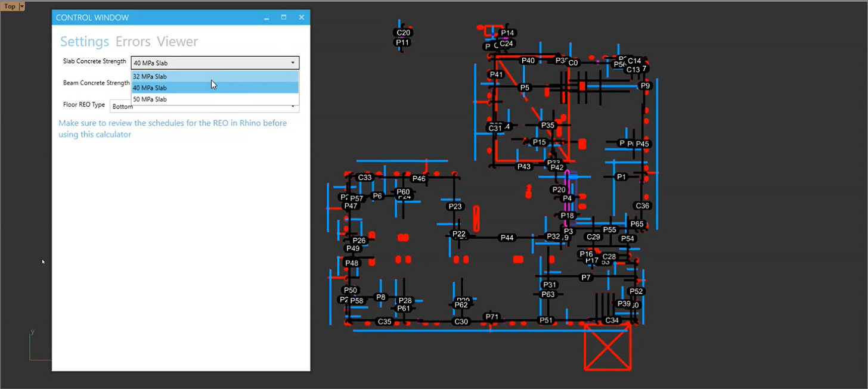Select the P5 tag in viewport
Image resolution: width=868 pixels, height=389 pixels.
coord(525,88)
